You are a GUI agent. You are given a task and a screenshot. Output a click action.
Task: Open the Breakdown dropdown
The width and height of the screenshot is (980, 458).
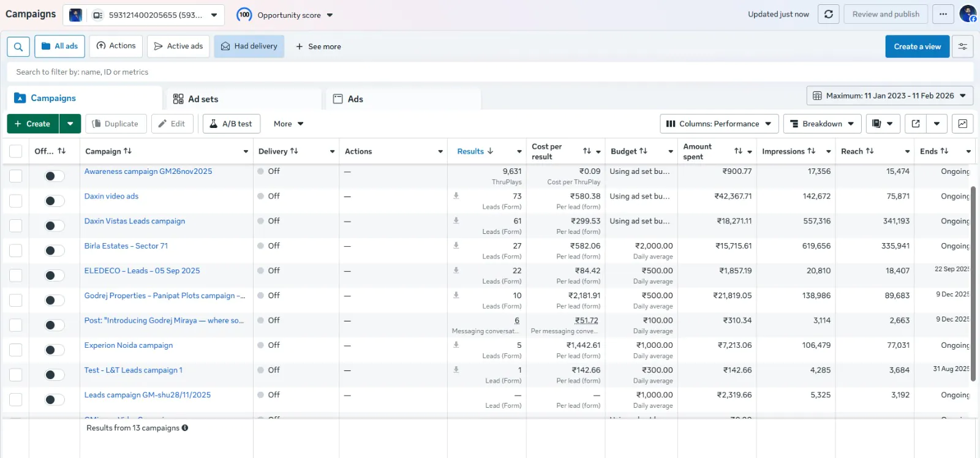pyautogui.click(x=823, y=124)
